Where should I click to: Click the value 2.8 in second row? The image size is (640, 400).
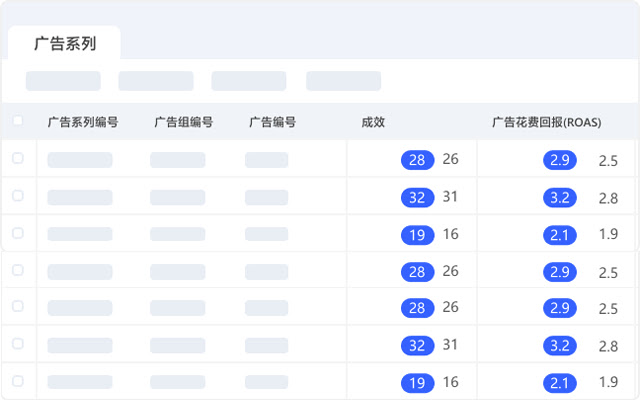click(608, 198)
